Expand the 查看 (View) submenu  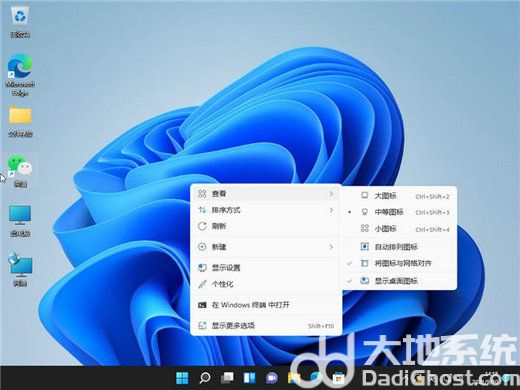point(266,194)
